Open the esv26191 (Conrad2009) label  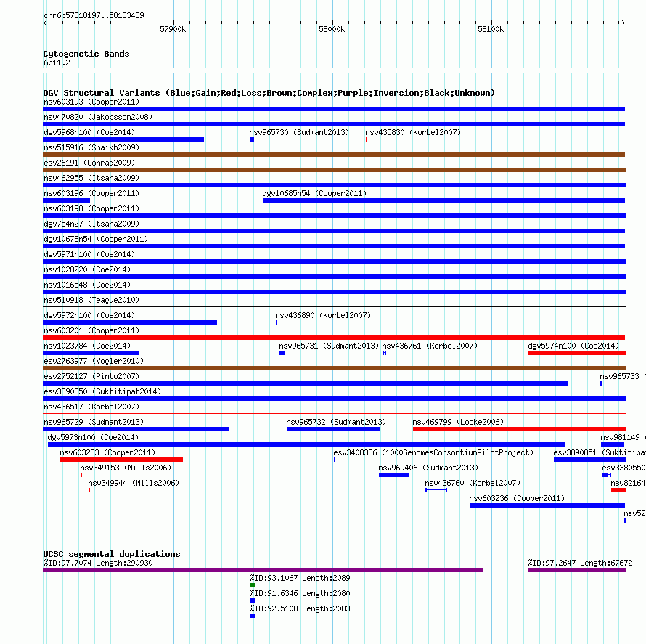click(x=89, y=163)
